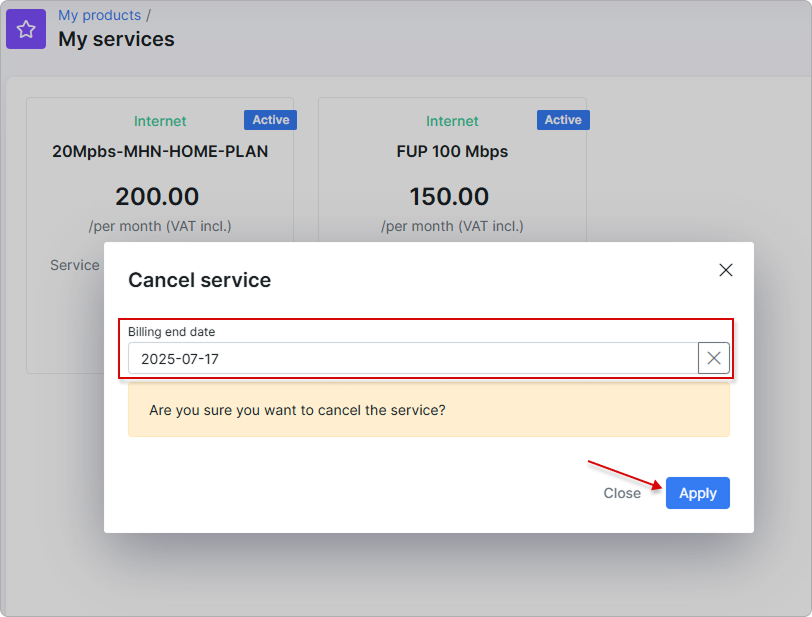Click the Internet label above FUP 100 Mbps

tap(452, 121)
